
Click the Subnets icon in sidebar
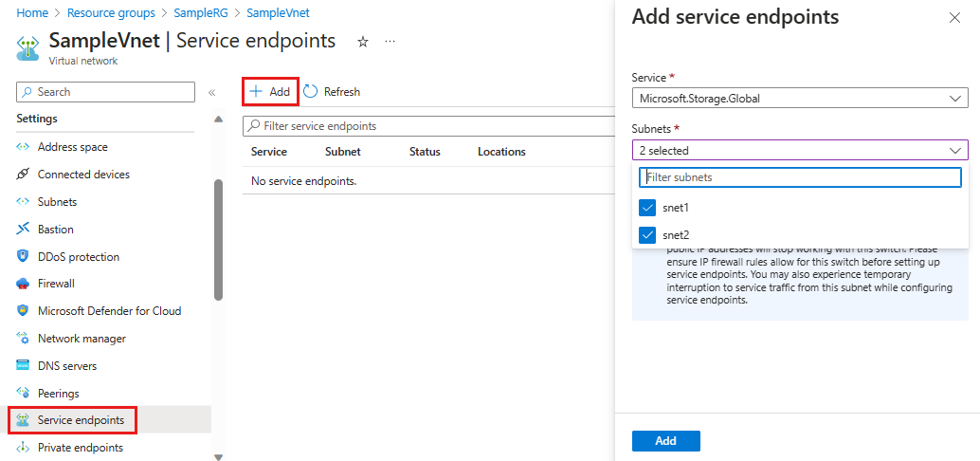[23, 202]
